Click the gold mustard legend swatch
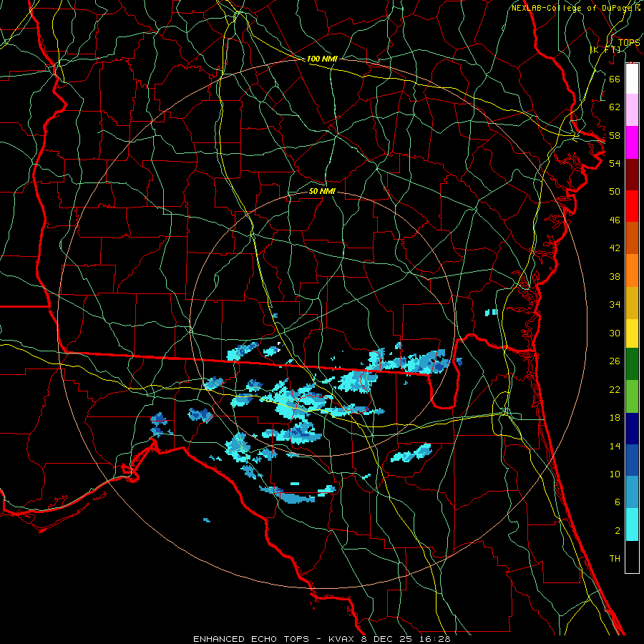The image size is (644, 644). click(632, 303)
